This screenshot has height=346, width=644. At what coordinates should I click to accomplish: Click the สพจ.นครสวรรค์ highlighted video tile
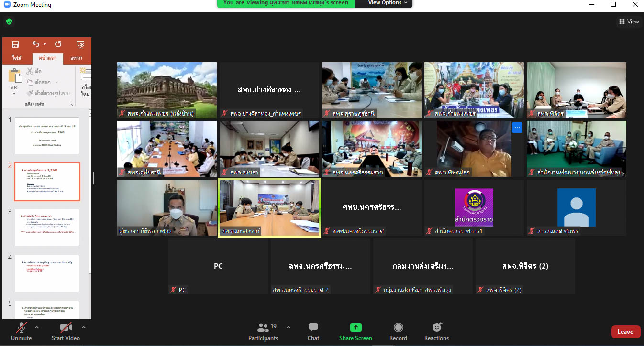(x=269, y=207)
